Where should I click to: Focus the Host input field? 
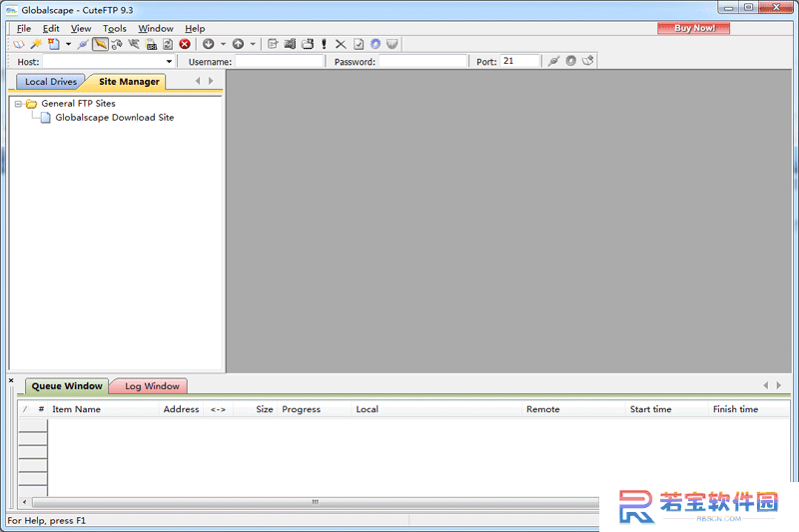click(x=104, y=62)
